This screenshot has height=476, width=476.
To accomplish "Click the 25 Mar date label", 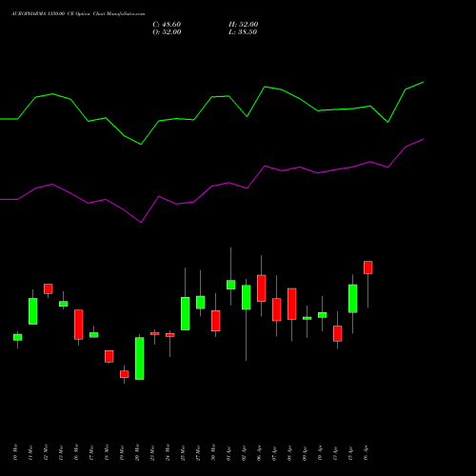I will [183, 452].
